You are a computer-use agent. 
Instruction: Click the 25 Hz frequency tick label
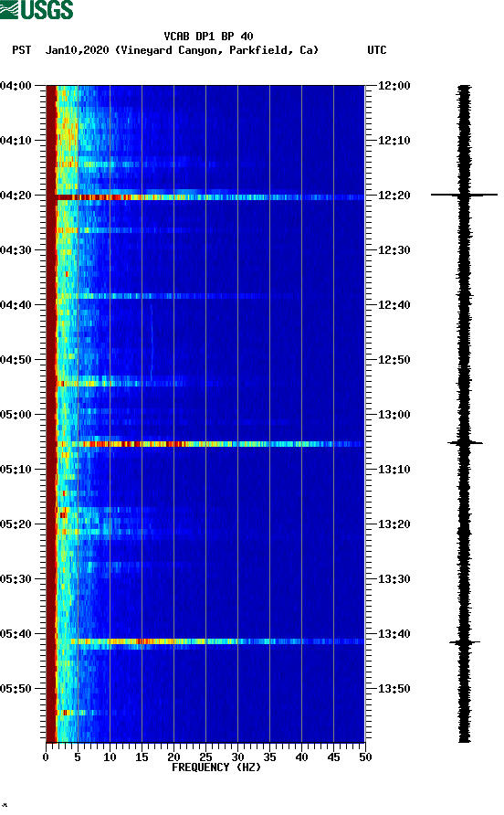(205, 757)
